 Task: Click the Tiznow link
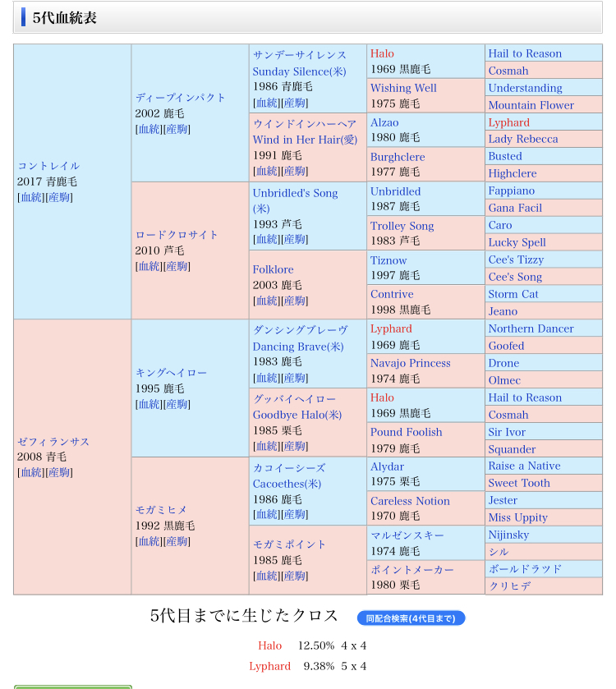coord(388,260)
